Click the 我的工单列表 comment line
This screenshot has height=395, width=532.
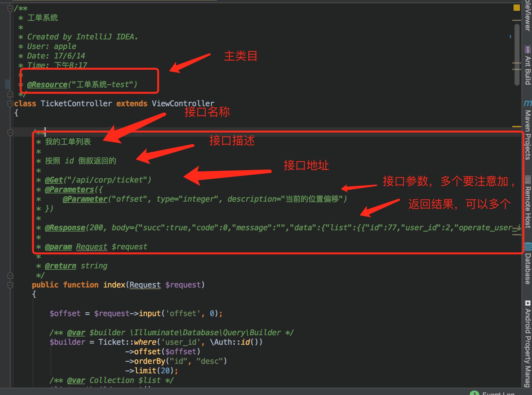click(68, 142)
